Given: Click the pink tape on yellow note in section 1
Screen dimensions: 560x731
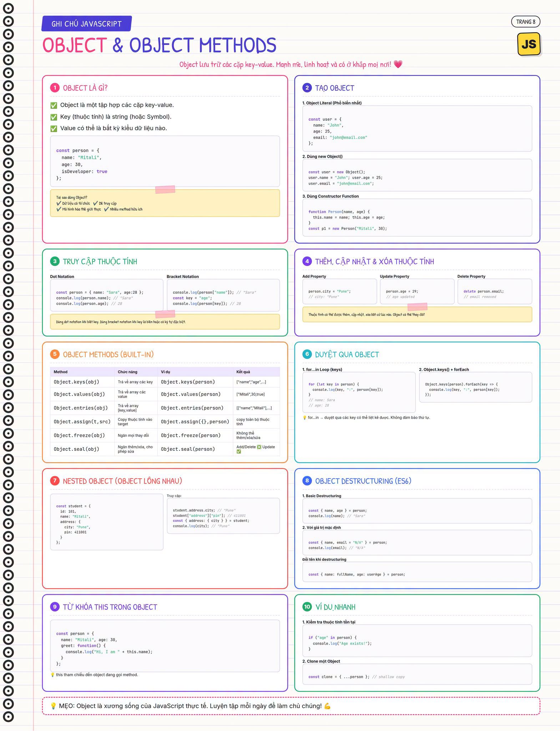Looking at the screenshot, I should [x=165, y=190].
